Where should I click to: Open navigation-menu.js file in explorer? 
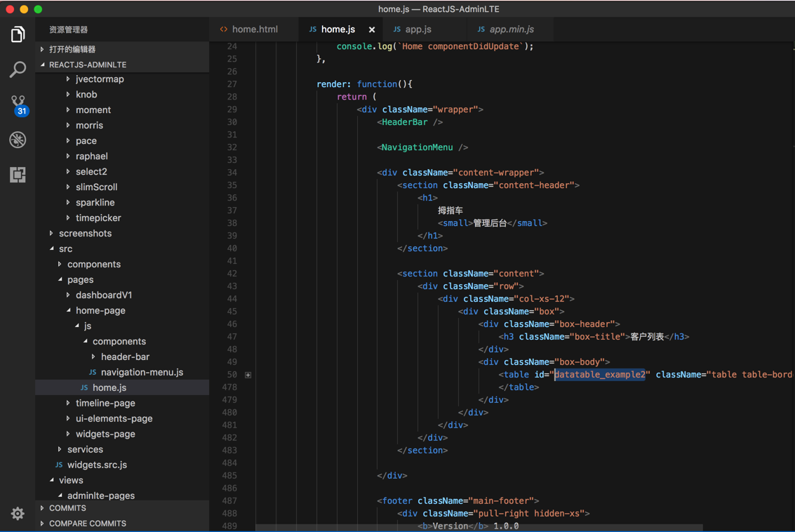pos(141,373)
